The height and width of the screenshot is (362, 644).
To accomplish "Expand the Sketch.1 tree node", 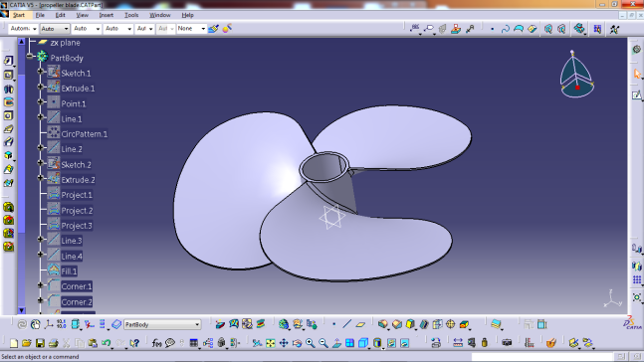I will (40, 72).
